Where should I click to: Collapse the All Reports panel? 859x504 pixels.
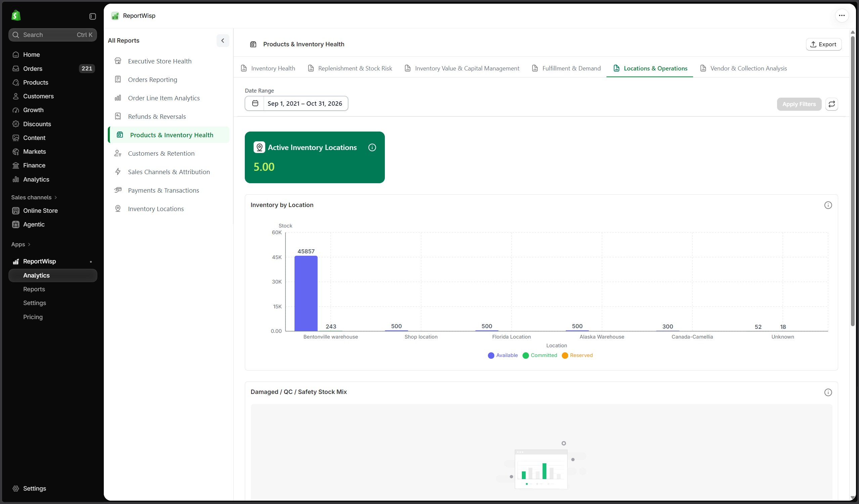coord(223,41)
